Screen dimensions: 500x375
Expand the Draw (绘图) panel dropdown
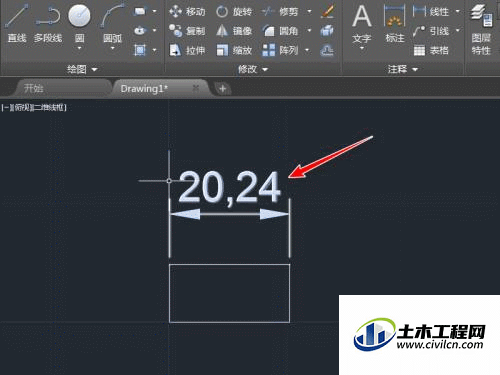coord(82,69)
